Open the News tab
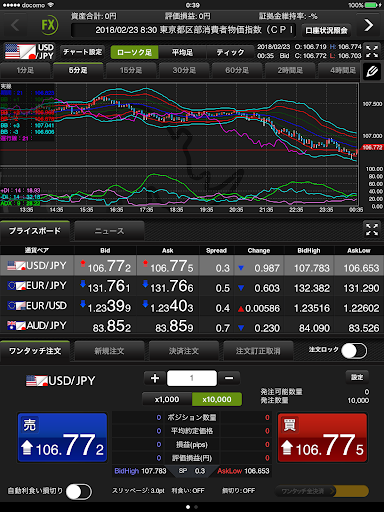Image resolution: width=384 pixels, height=512 pixels. pos(109,231)
